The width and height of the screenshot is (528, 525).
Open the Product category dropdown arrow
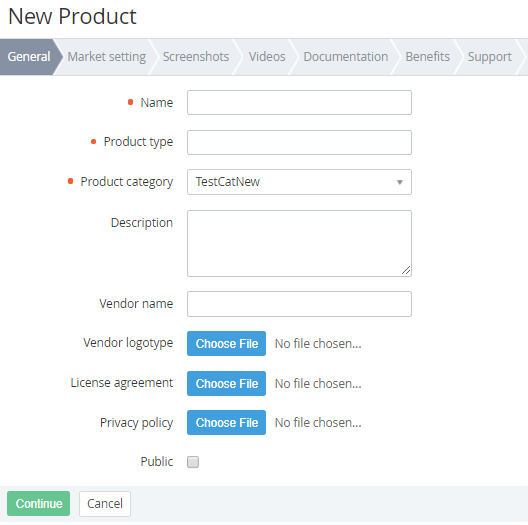click(x=399, y=182)
